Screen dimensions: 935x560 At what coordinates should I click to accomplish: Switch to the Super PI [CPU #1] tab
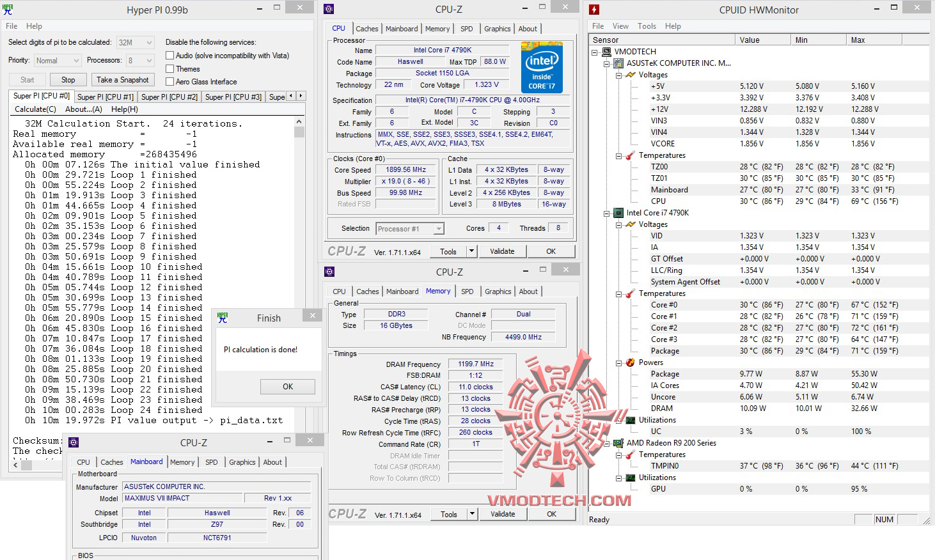pos(106,97)
